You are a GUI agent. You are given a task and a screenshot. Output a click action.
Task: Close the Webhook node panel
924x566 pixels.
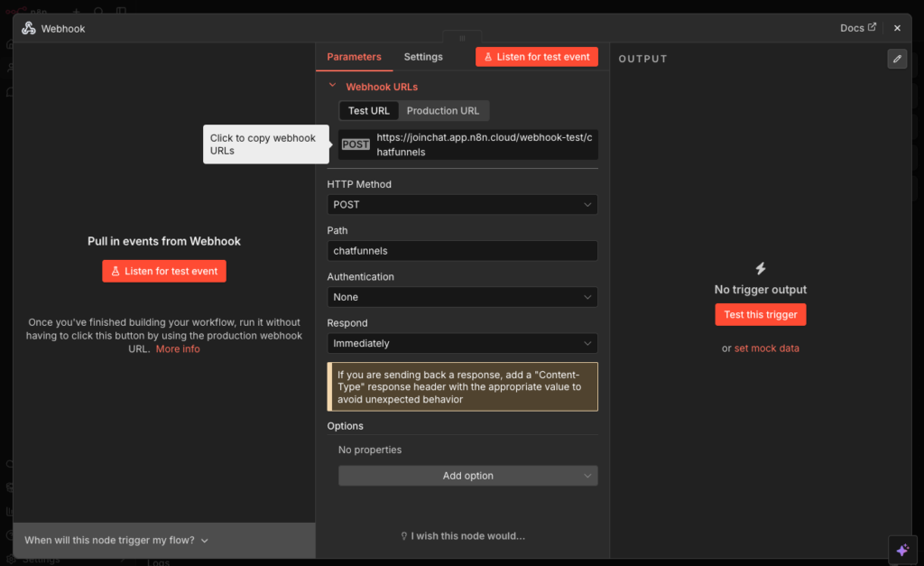(x=897, y=28)
